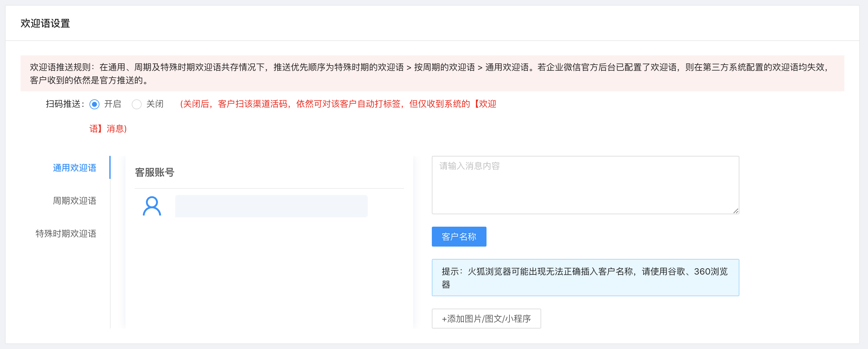This screenshot has height=349, width=868.
Task: Focus the 请输入消息内容 message textarea
Action: [585, 185]
